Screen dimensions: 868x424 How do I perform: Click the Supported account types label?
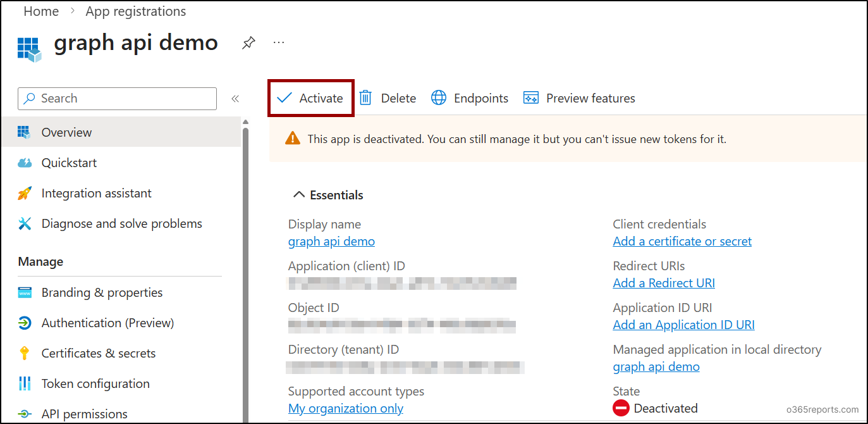[356, 391]
